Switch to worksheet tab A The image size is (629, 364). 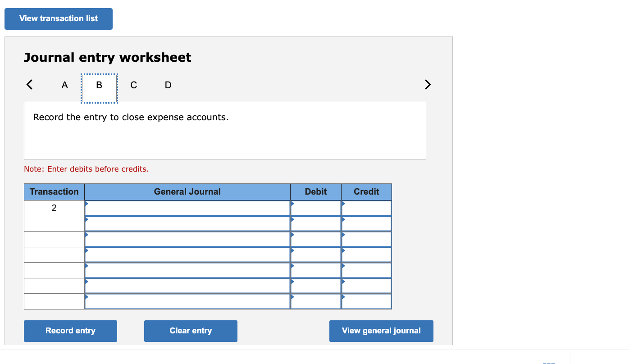(64, 85)
